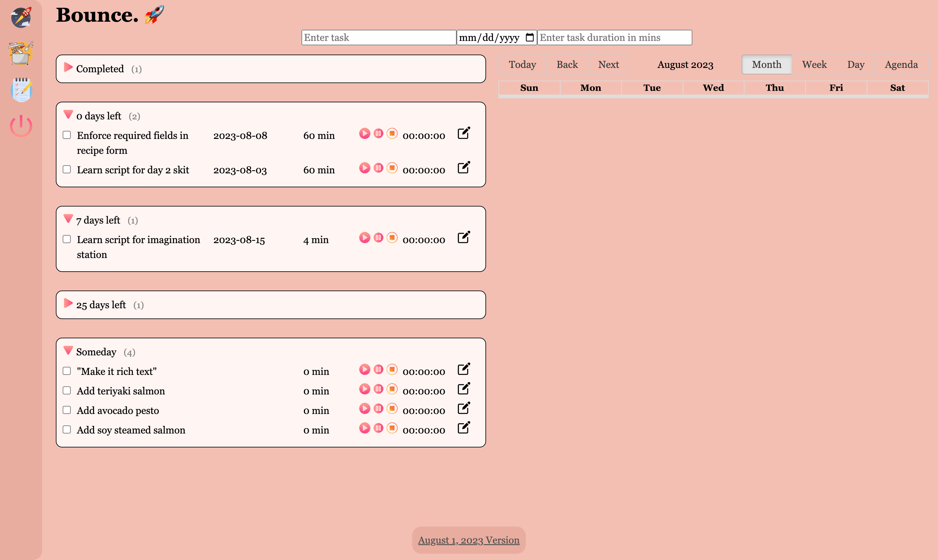Pause timer for Learn script day 2 skit
938x560 pixels.
click(378, 168)
